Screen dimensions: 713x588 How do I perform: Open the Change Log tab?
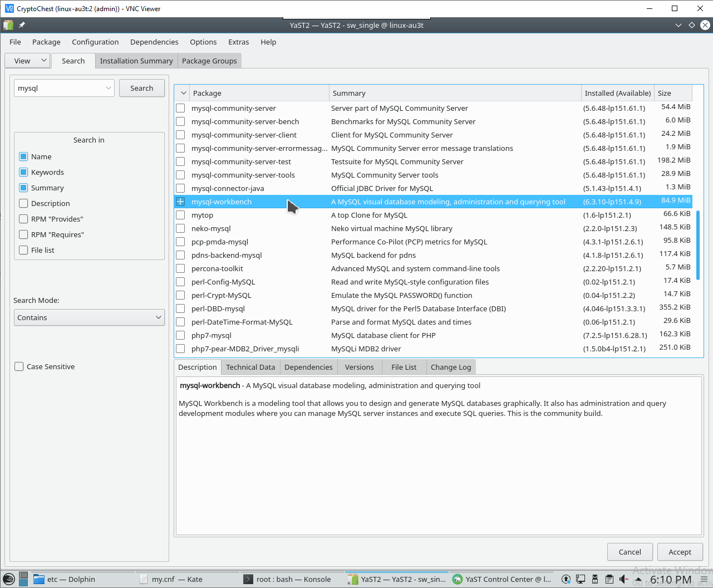coord(451,367)
